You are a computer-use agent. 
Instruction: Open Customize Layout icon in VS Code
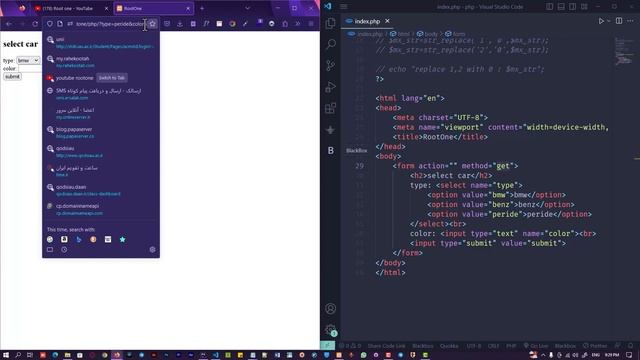pyautogui.click(x=584, y=7)
